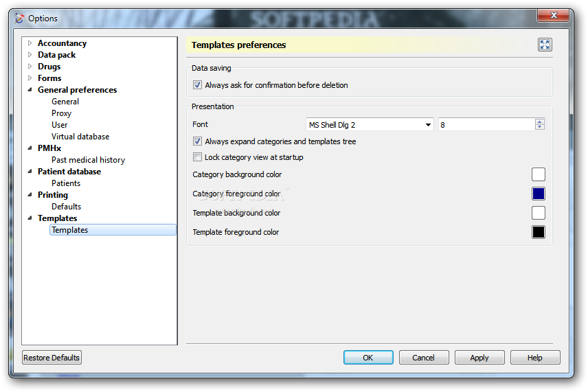Select the Accountancy category
Screen dimensions: 588x392
tap(63, 43)
